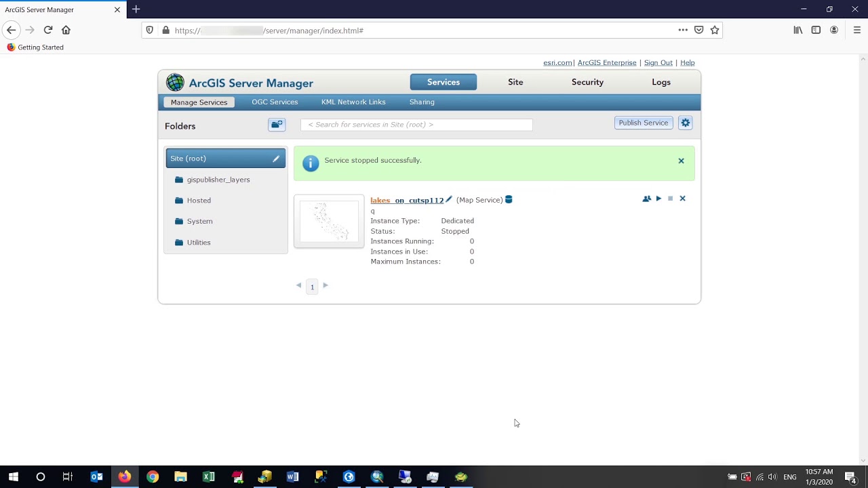Image resolution: width=868 pixels, height=488 pixels.
Task: Open the Security tab
Action: tap(587, 82)
